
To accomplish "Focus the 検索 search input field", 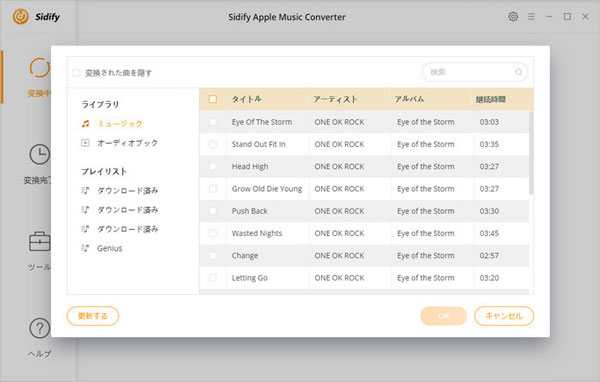I will point(474,72).
